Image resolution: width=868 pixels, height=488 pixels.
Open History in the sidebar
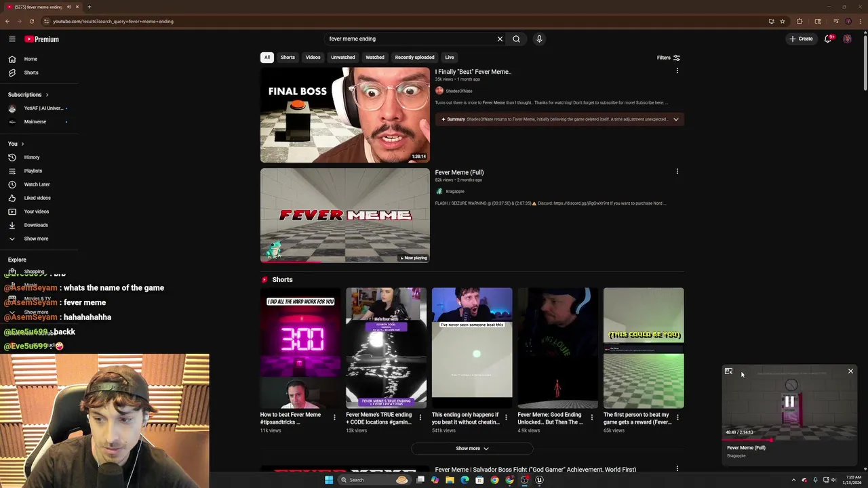32,157
